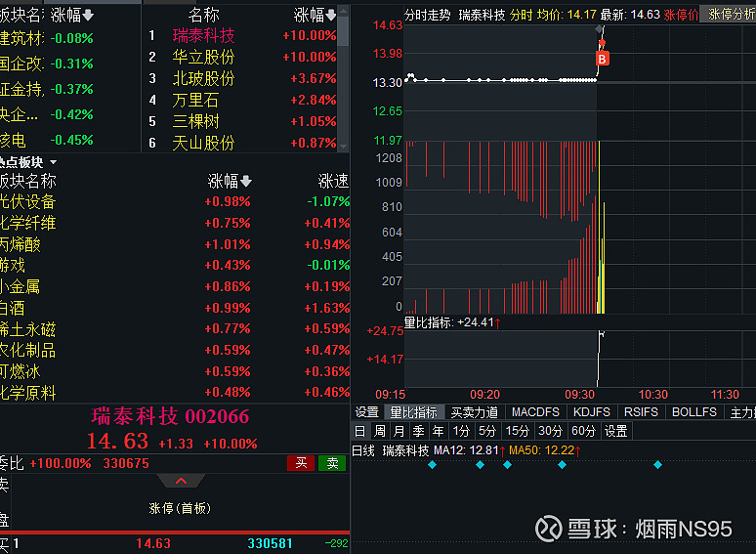Select stock 天山股份 in the list
This screenshot has width=756, height=554.
pyautogui.click(x=203, y=144)
